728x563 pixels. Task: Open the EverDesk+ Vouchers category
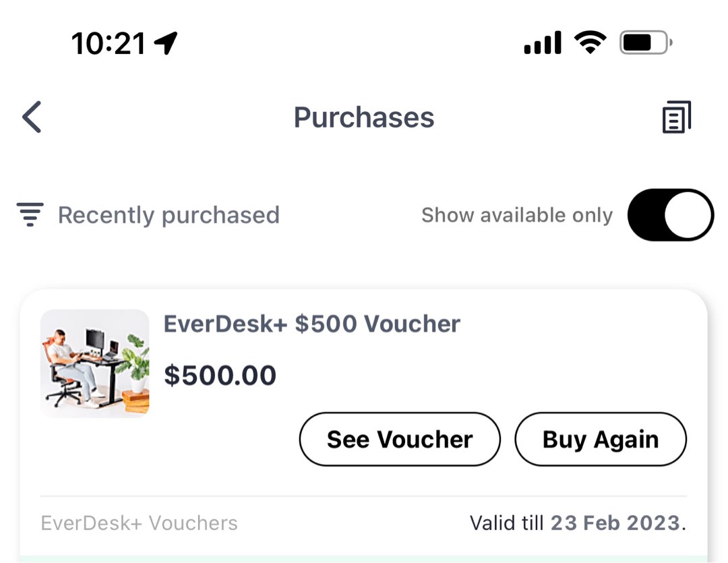pyautogui.click(x=138, y=523)
